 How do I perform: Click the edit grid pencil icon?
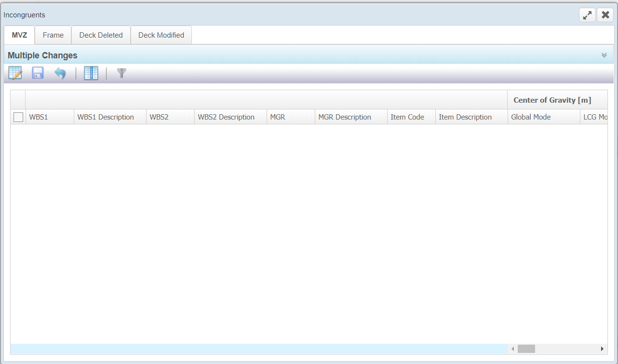click(15, 73)
